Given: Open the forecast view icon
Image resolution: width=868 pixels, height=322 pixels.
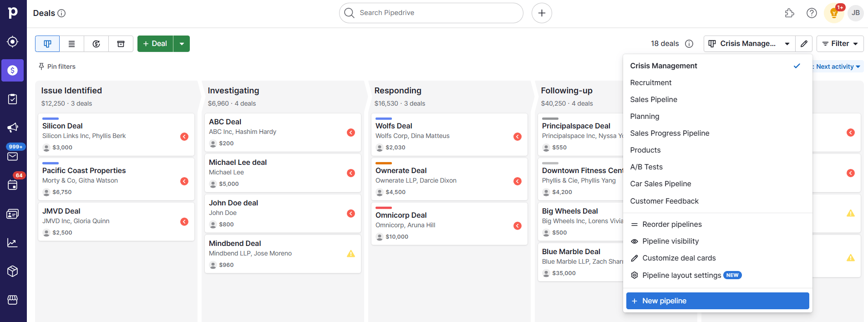Looking at the screenshot, I should 96,44.
